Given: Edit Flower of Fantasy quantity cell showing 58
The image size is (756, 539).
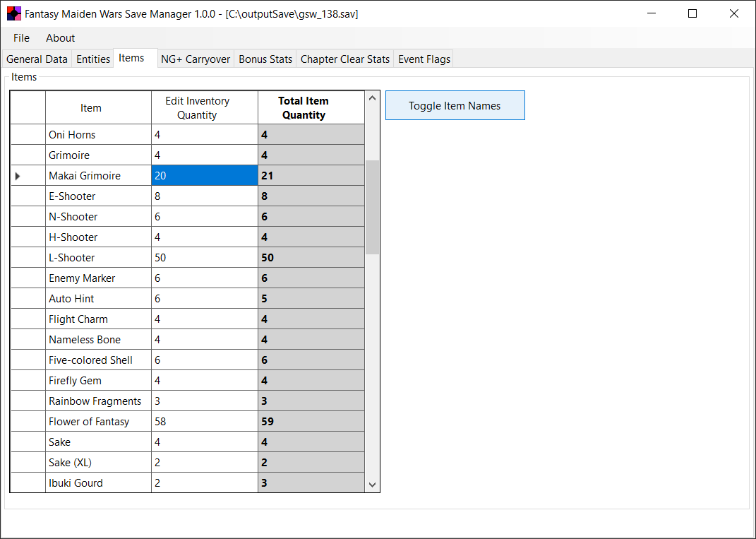Looking at the screenshot, I should [205, 422].
